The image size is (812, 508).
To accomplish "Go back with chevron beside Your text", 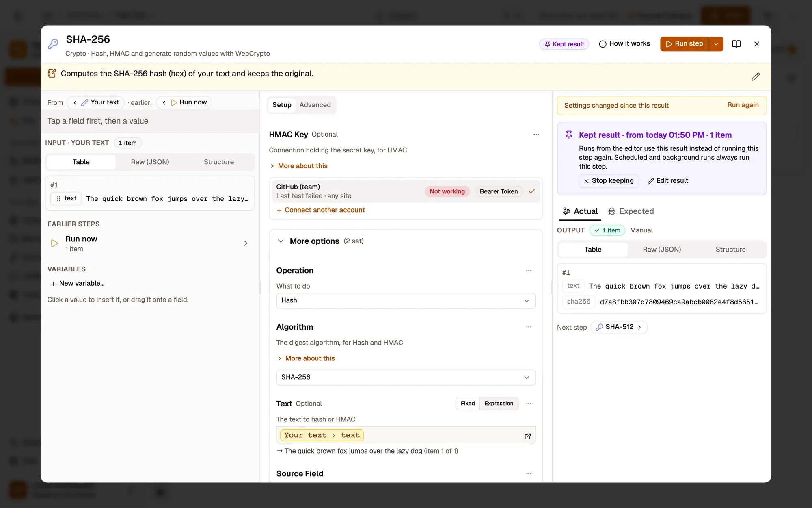I will [x=75, y=102].
